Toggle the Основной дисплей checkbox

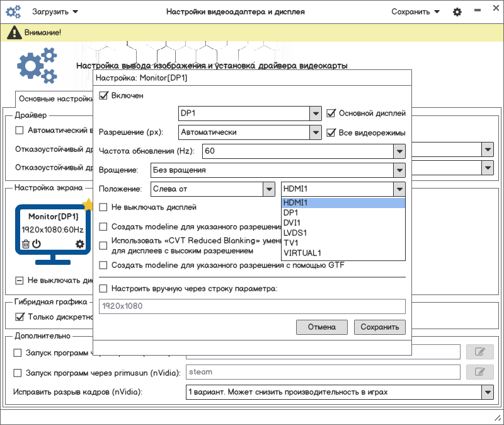pyautogui.click(x=331, y=114)
